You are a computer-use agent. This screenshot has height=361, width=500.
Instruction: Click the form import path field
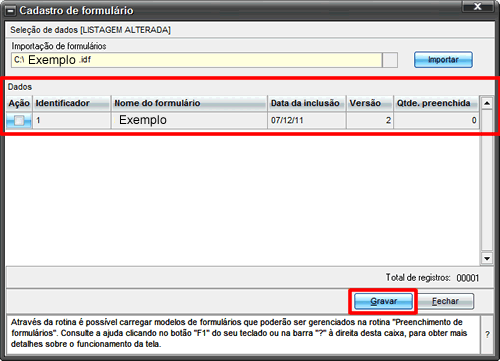197,60
